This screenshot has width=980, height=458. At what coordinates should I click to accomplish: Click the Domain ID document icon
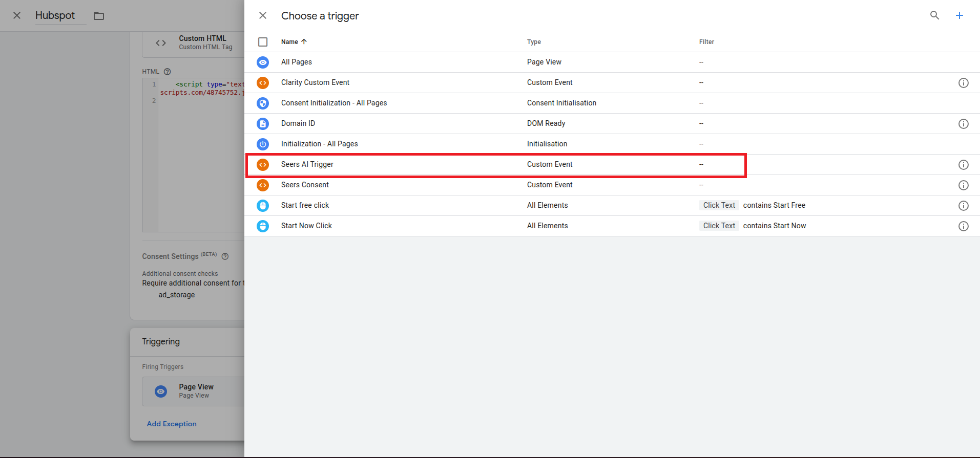tap(263, 124)
